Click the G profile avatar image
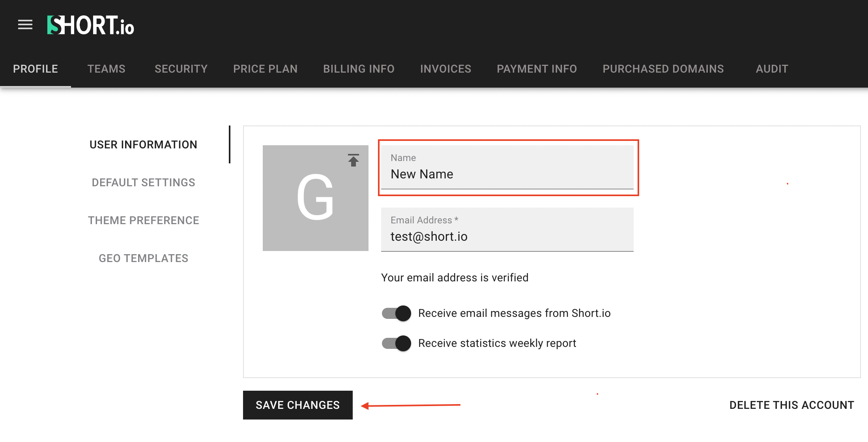 315,198
